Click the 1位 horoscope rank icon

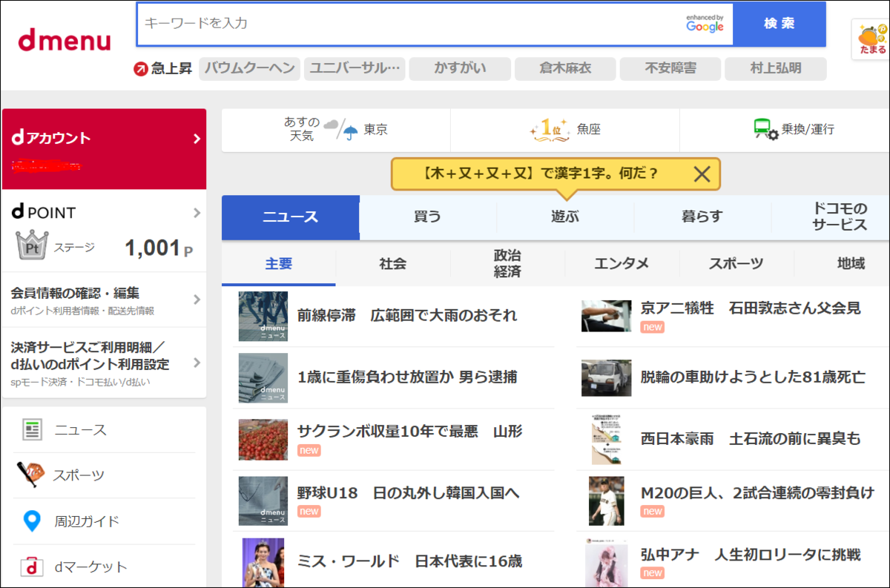[550, 129]
